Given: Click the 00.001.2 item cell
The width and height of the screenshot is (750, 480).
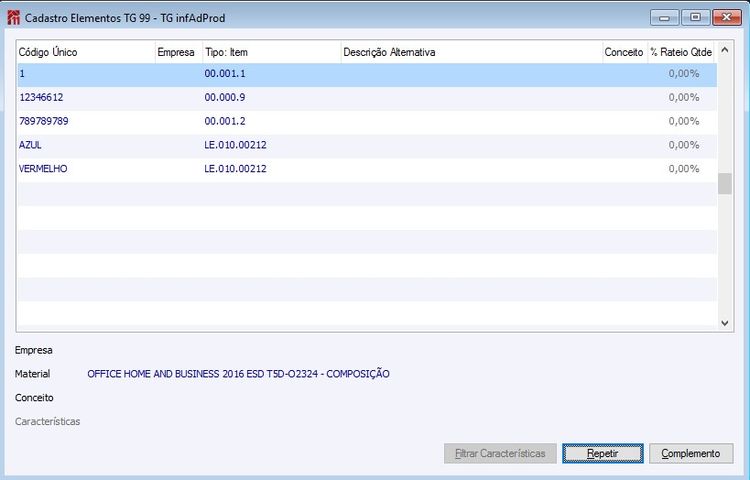Looking at the screenshot, I should coord(225,121).
